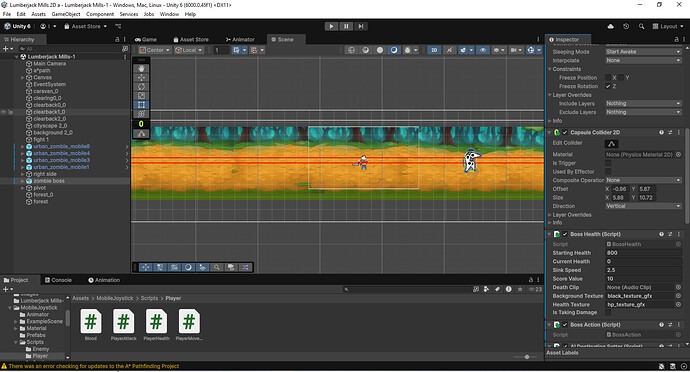Toggle Freeze Rotation Z checkbox

coord(608,86)
